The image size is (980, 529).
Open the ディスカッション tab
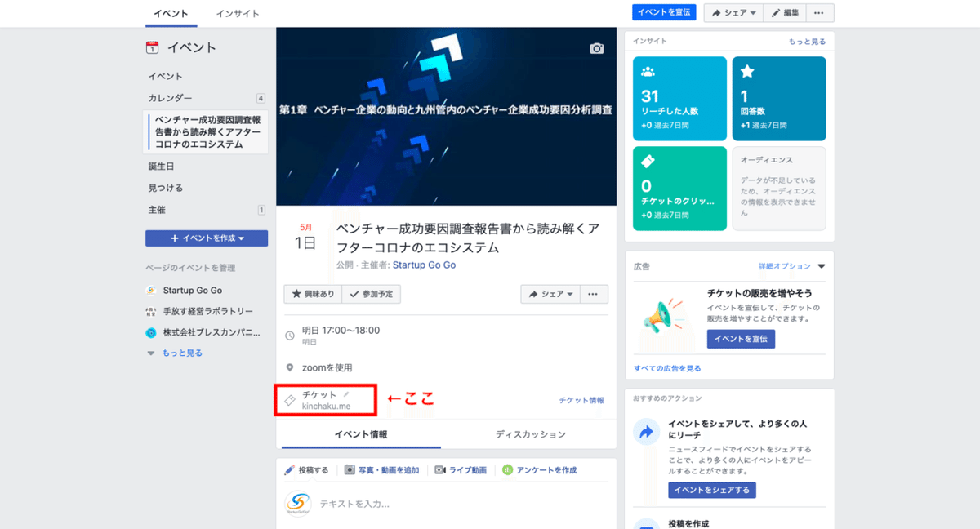[x=529, y=433]
